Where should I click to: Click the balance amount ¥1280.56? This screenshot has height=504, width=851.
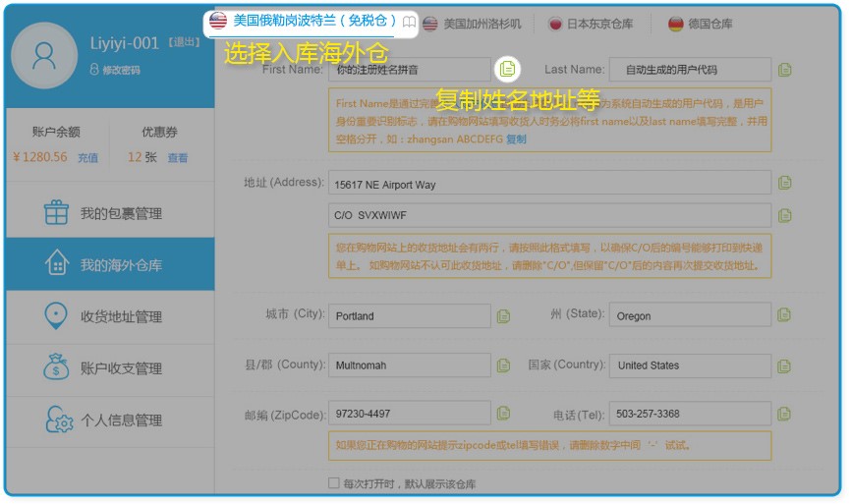pos(40,157)
